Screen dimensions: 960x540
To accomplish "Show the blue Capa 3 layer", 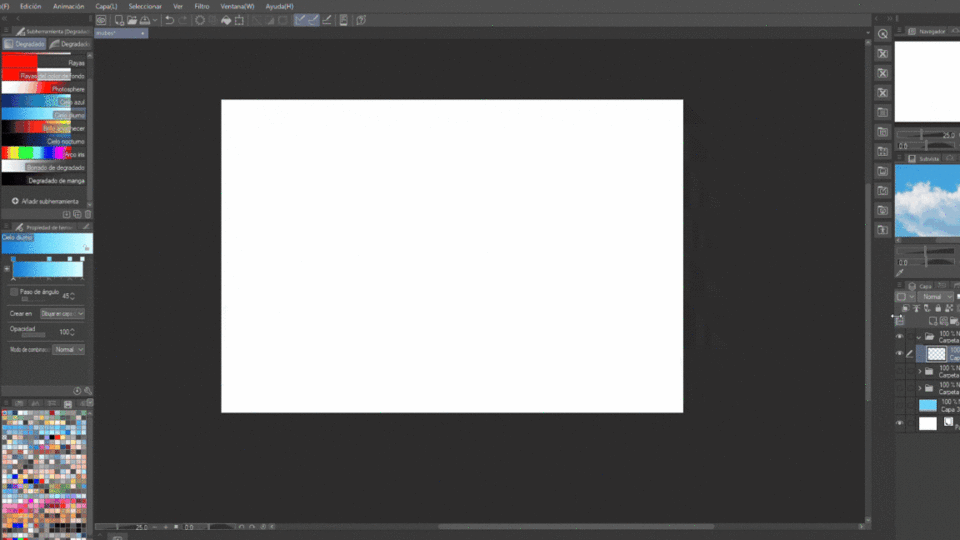I will [x=899, y=405].
